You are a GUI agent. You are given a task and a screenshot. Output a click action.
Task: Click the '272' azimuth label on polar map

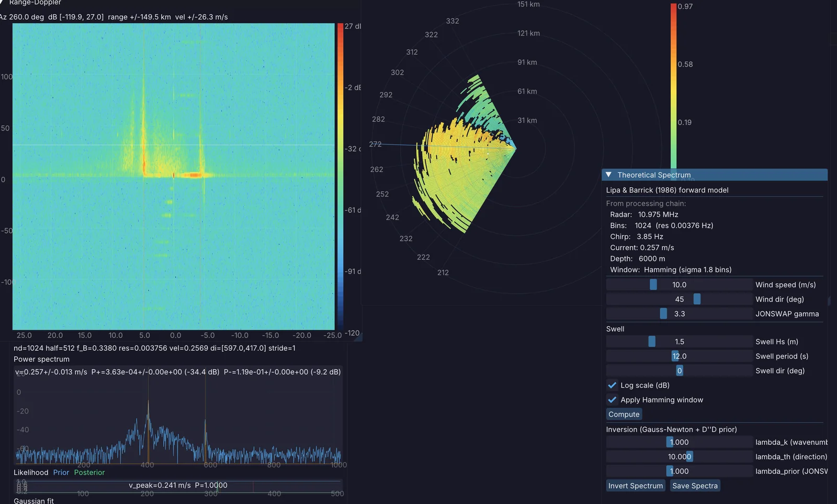[x=375, y=144]
